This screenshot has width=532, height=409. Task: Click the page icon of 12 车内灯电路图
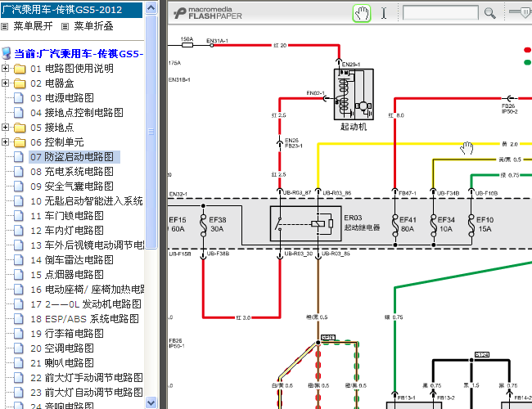point(19,231)
